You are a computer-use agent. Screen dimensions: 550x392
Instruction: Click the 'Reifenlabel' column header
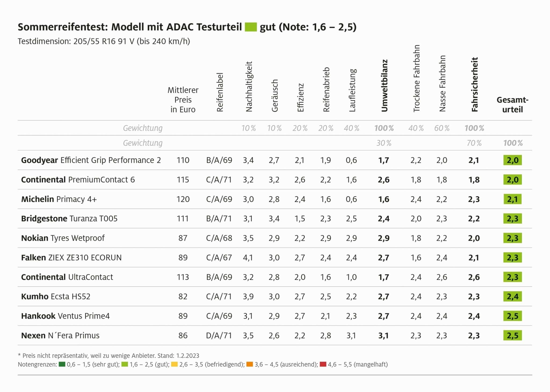coord(220,92)
